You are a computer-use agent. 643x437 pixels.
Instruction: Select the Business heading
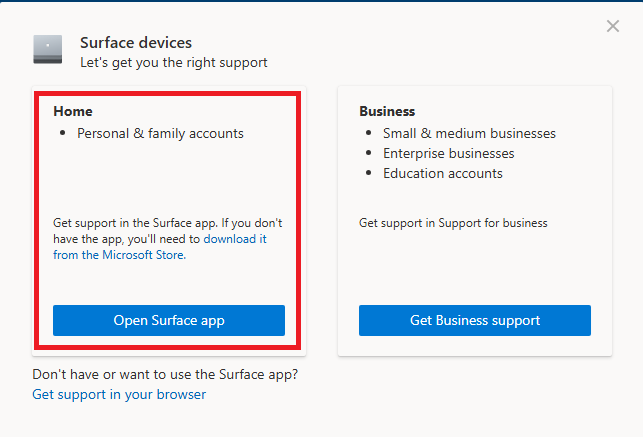387,111
